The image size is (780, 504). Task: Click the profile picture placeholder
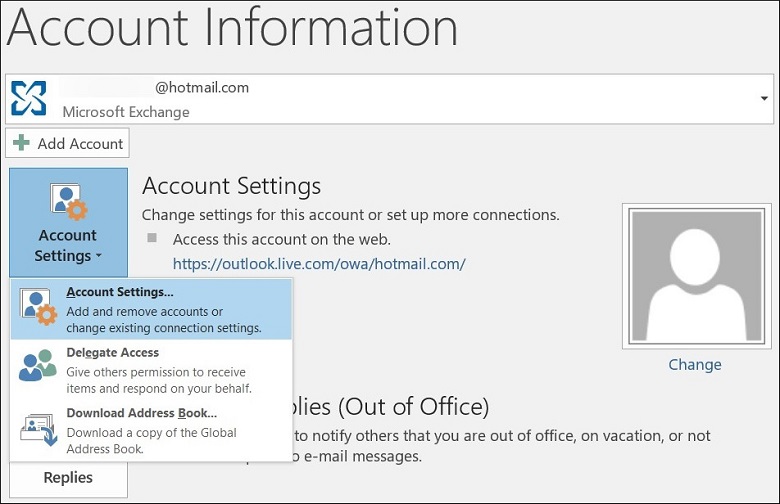[x=696, y=276]
